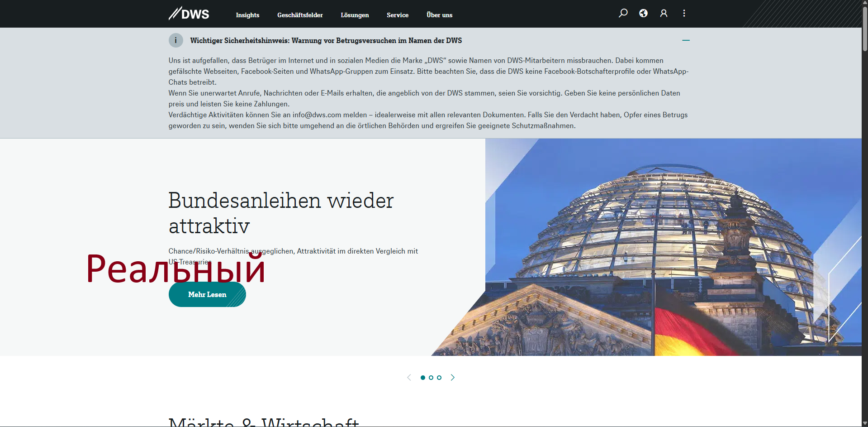868x427 pixels.
Task: Expand the Geschäftsfelder navigation menu
Action: (300, 15)
